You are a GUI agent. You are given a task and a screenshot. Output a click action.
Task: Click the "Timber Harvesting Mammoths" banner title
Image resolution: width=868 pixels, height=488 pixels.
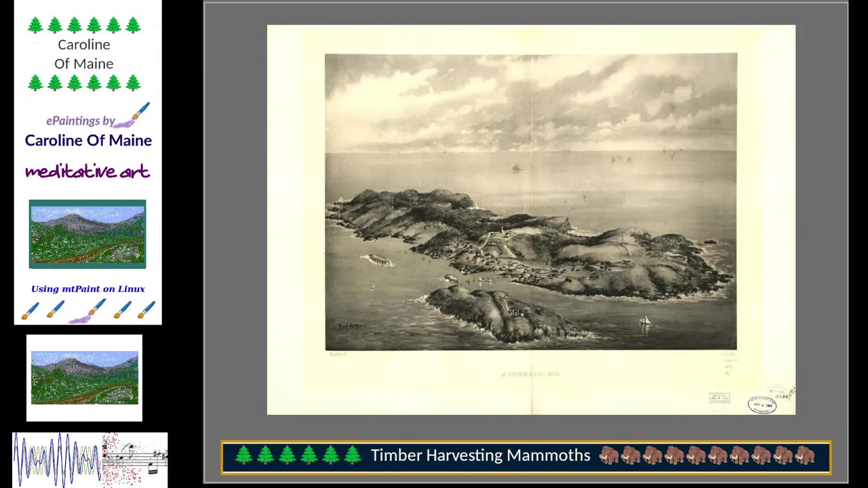pos(480,455)
